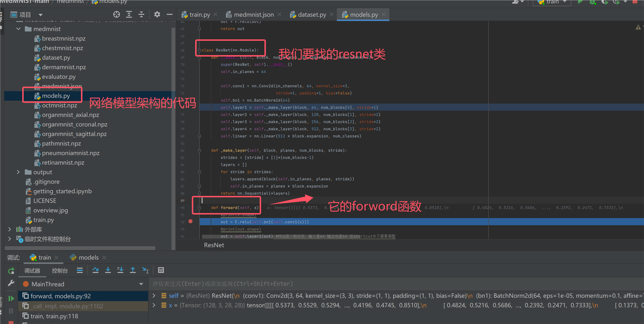The image size is (644, 324).
Task: Open debugger settings wrench icon
Action: point(11,283)
